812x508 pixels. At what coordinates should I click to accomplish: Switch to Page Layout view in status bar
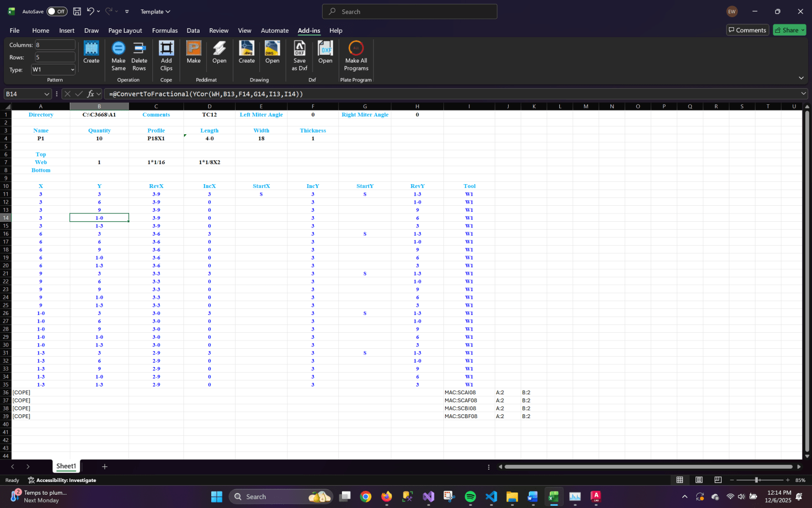click(699, 480)
